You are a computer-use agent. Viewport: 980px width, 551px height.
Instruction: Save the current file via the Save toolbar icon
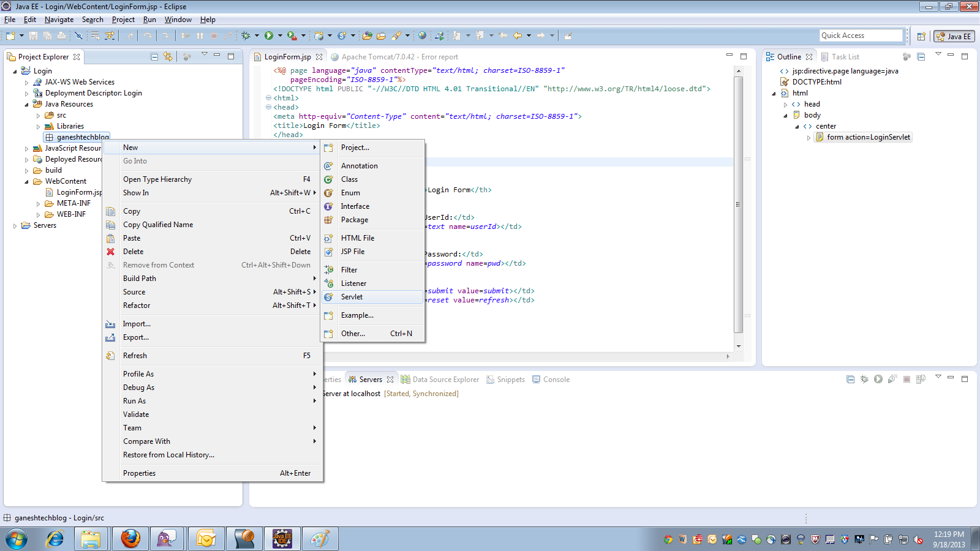[32, 36]
